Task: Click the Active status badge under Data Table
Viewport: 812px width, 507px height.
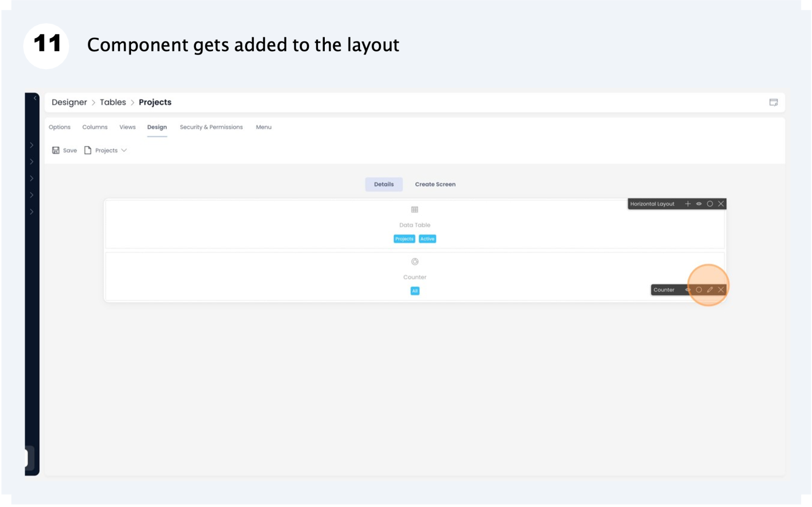Action: coord(427,239)
